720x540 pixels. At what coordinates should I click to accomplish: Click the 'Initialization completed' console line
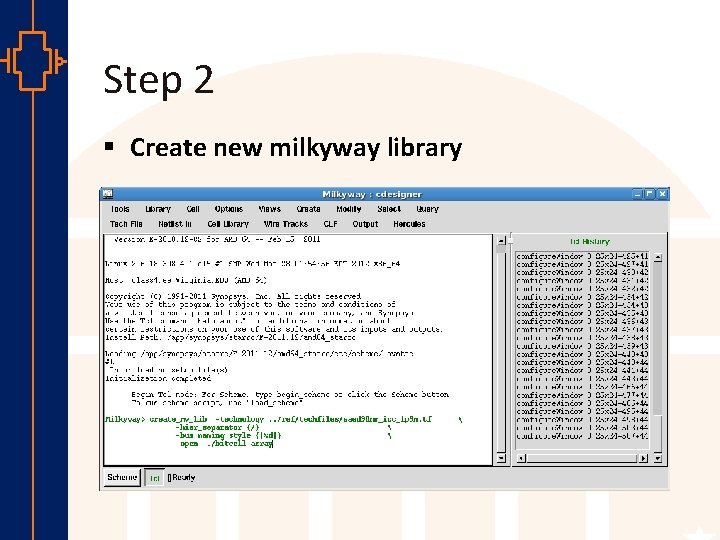[x=158, y=378]
